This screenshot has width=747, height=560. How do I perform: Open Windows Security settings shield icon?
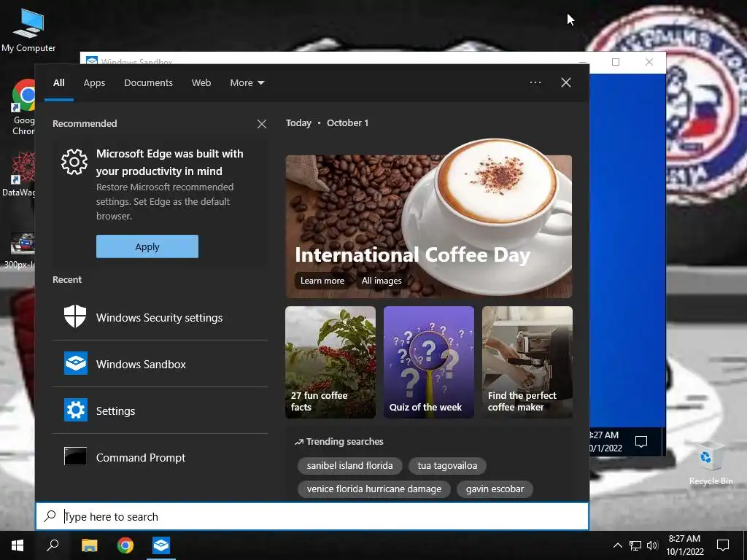pyautogui.click(x=75, y=316)
